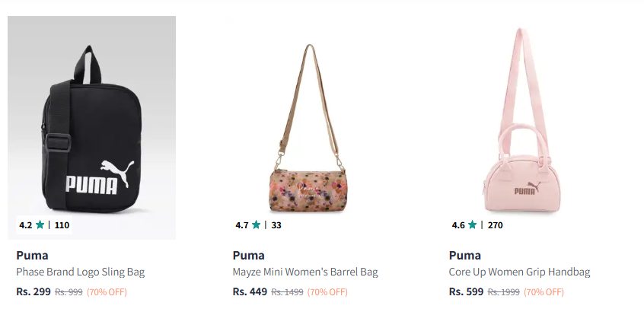Click the star icon beside 4.7 rating
This screenshot has width=644, height=312.
coord(256,225)
